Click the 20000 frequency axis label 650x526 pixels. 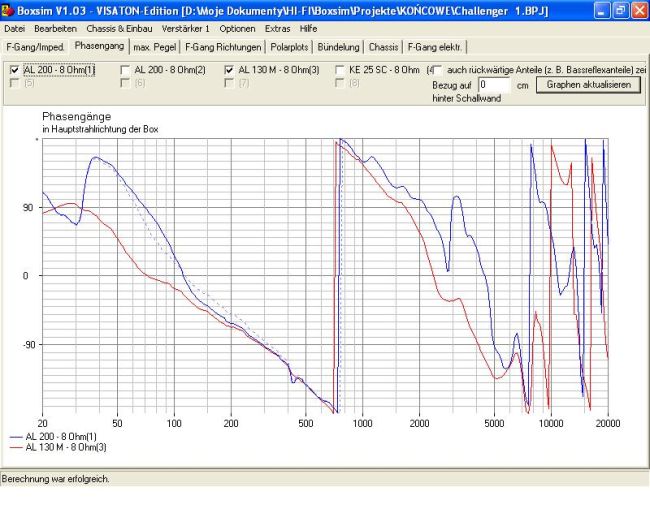[608, 423]
